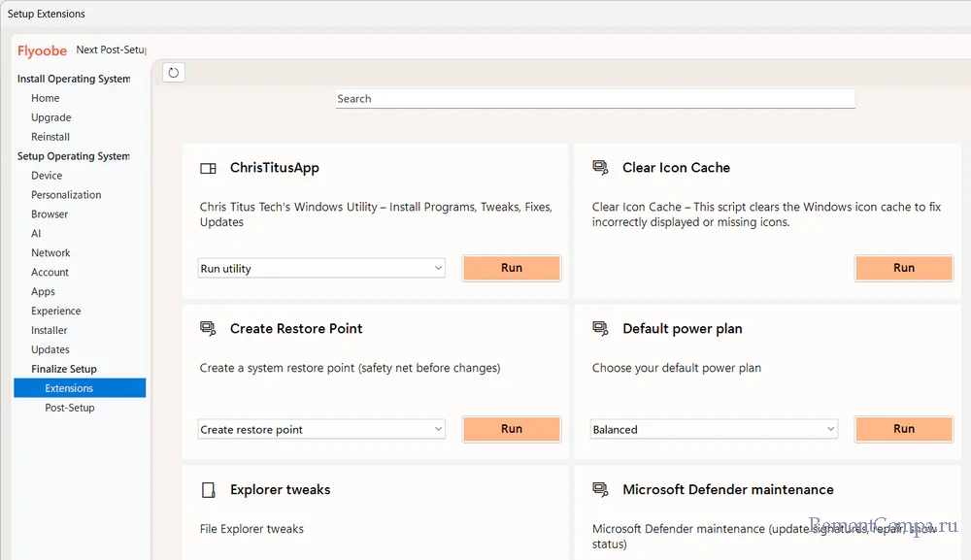Open the Balanced power plan dropdown
Image resolution: width=971 pixels, height=560 pixels.
(714, 430)
